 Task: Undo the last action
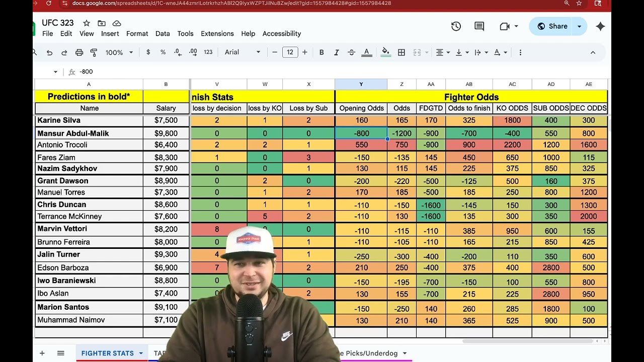(49, 52)
